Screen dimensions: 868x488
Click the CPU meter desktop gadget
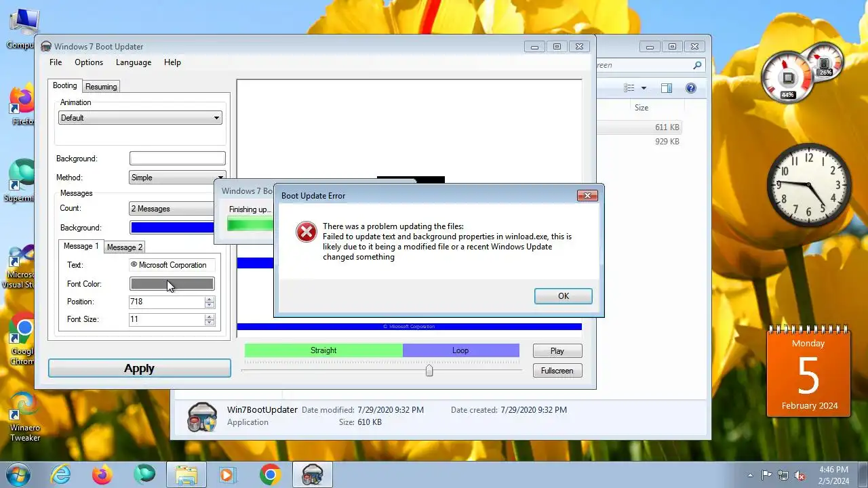(x=788, y=76)
